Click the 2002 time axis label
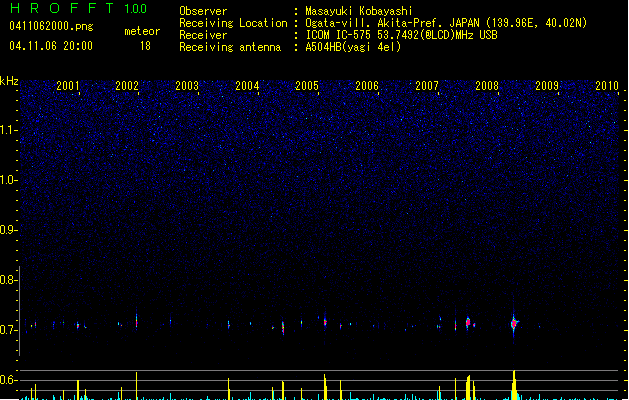 pyautogui.click(x=127, y=86)
